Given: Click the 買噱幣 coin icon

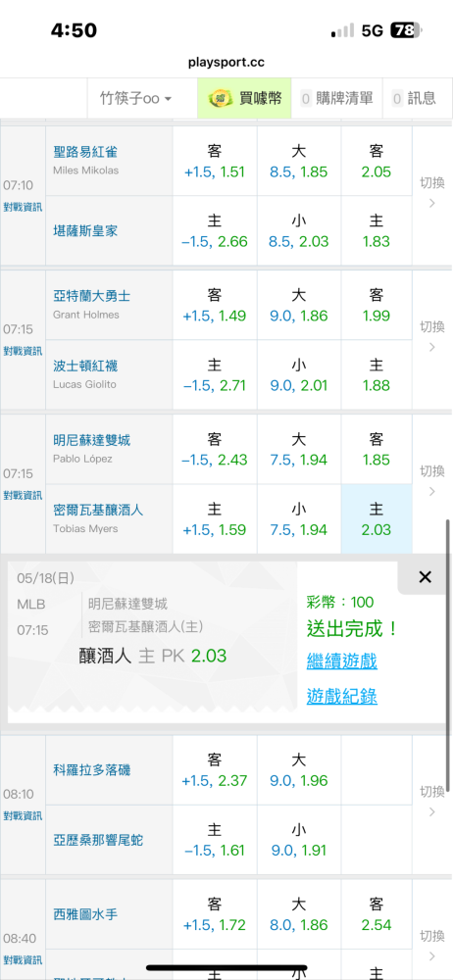Looking at the screenshot, I should click(x=220, y=97).
